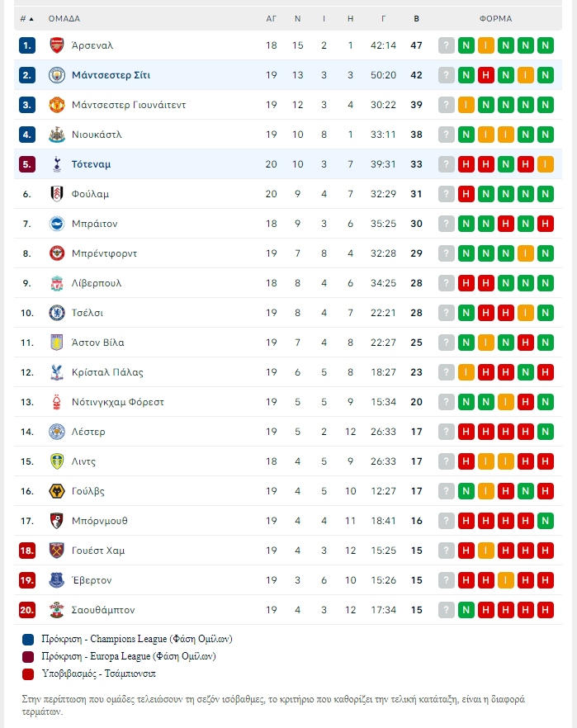Click the ΦΟΡΜΑ column header

click(496, 19)
